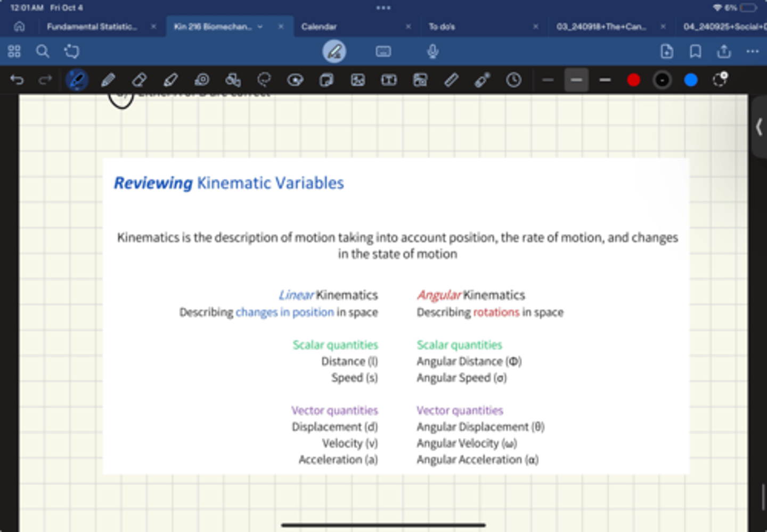Expand the Kin 216 Biomechanics tab dropdown
767x532 pixels.
coord(260,27)
